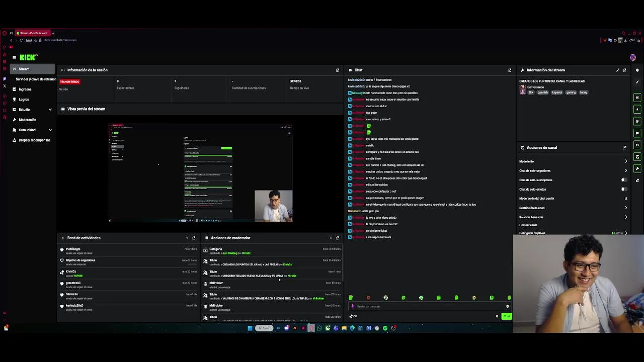
Task: Pop out the Información de la sesión panel
Action: (338, 70)
